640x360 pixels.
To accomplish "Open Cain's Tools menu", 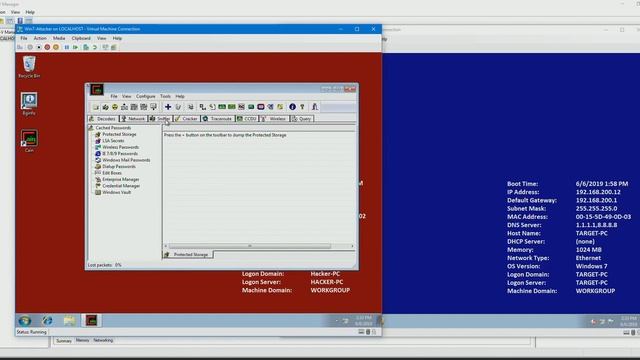I will click(165, 96).
